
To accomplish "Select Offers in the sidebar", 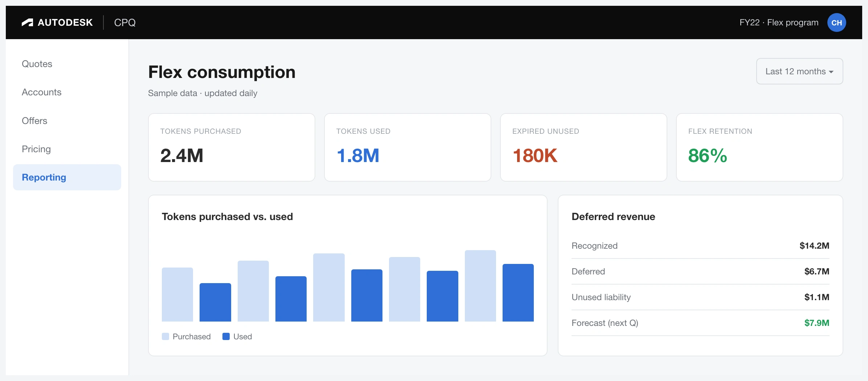I will pos(67,121).
